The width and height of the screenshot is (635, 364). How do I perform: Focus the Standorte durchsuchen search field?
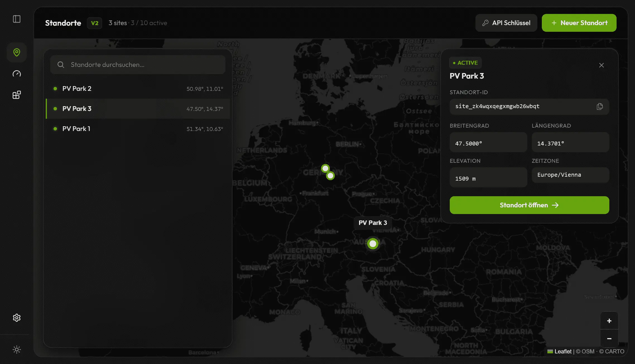(x=138, y=65)
